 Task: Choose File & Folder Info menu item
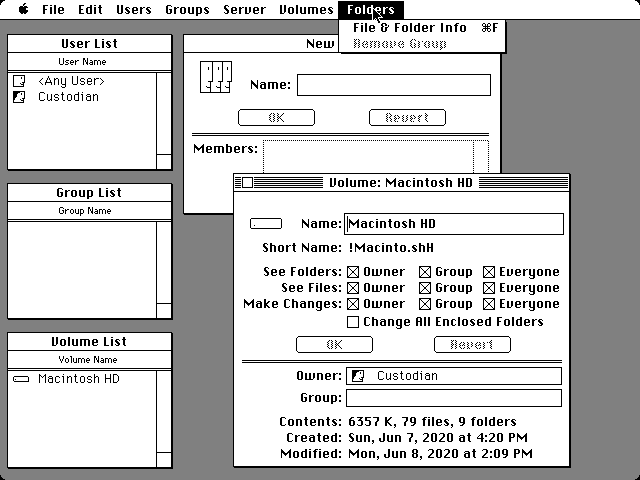click(x=410, y=28)
